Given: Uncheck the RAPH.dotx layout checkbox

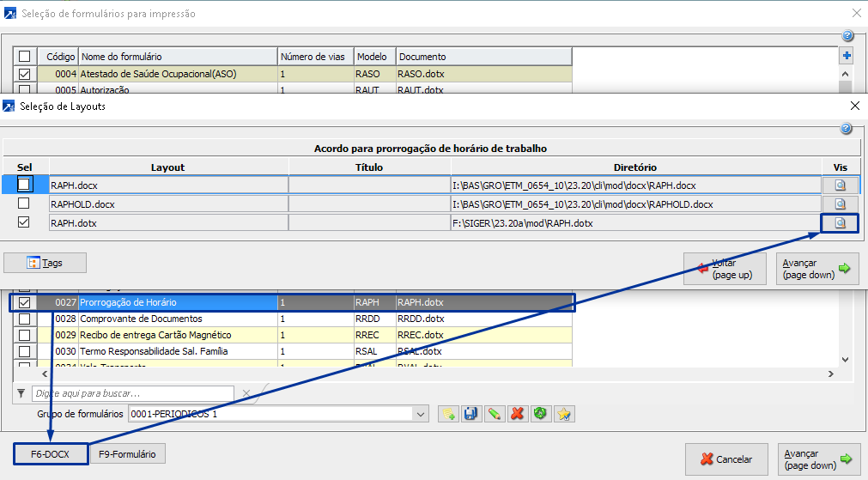Looking at the screenshot, I should click(24, 222).
